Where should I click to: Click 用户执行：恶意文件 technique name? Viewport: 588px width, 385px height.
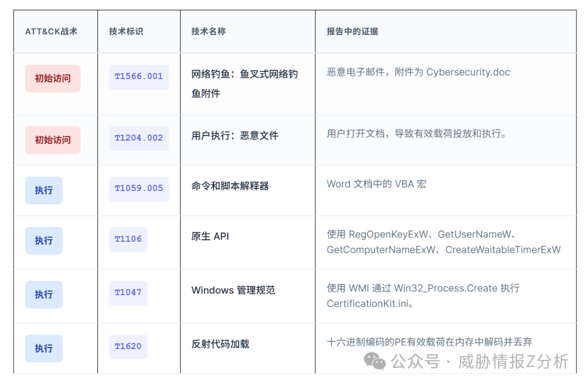tap(235, 136)
